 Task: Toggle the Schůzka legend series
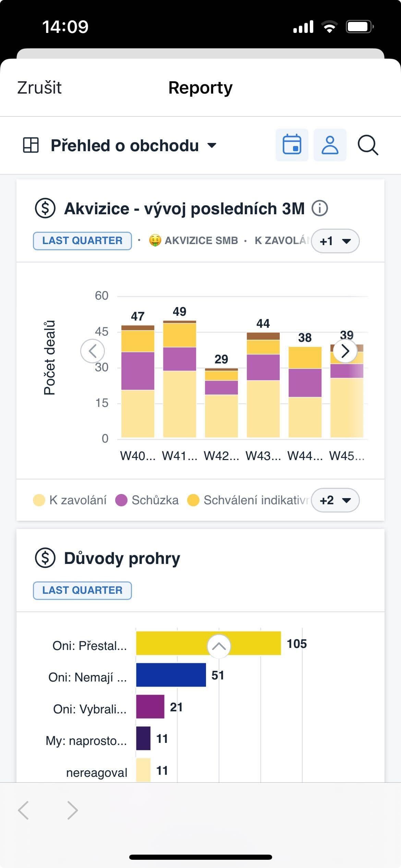click(147, 500)
